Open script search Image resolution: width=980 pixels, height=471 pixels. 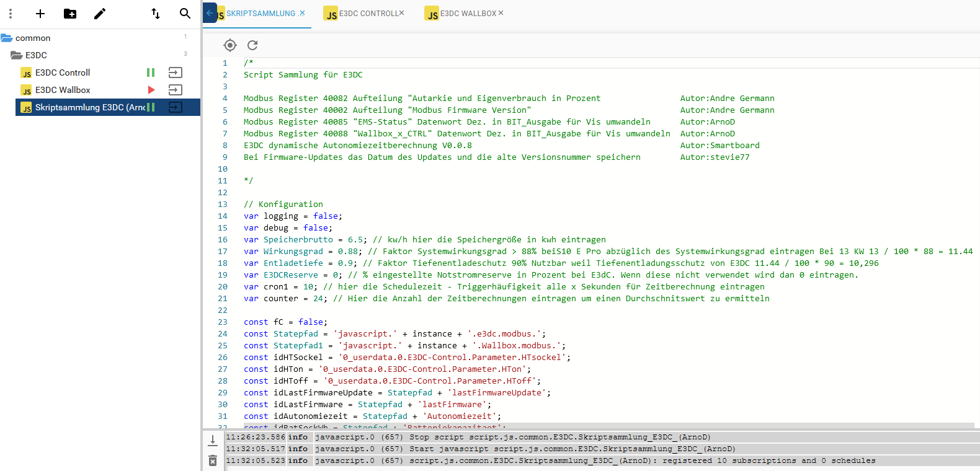click(x=185, y=14)
